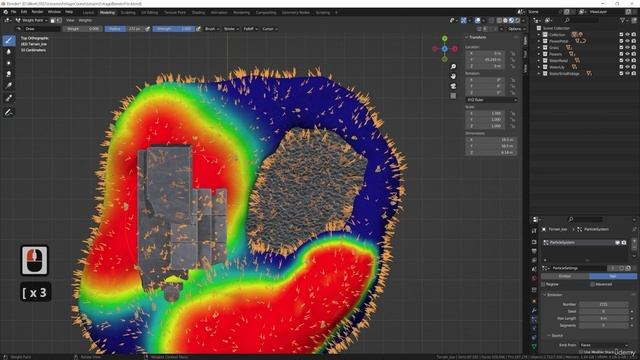Open the Cursor dropdown
The height and width of the screenshot is (360, 640).
click(270, 29)
